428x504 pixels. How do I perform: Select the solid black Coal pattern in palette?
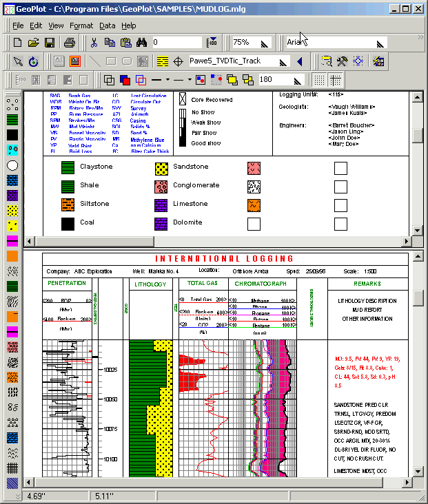point(12,134)
